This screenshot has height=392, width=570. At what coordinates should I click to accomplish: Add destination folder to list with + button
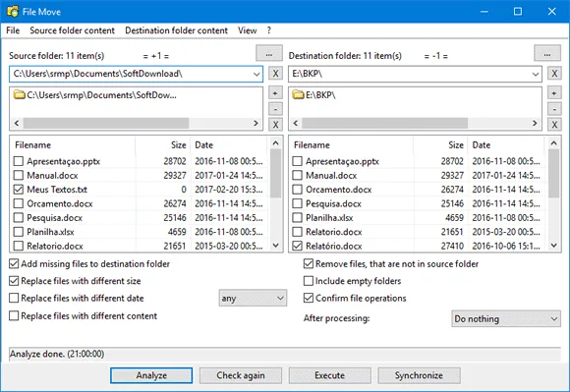(x=554, y=93)
